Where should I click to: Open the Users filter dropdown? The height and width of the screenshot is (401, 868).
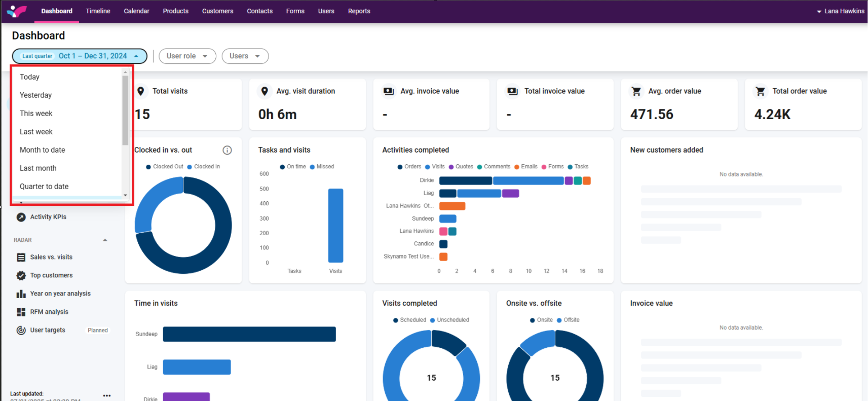245,56
